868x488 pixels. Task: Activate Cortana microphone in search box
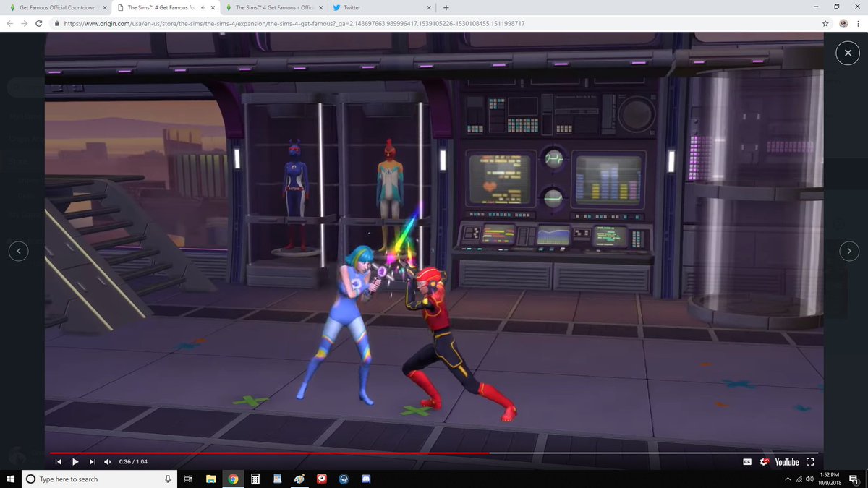point(168,479)
